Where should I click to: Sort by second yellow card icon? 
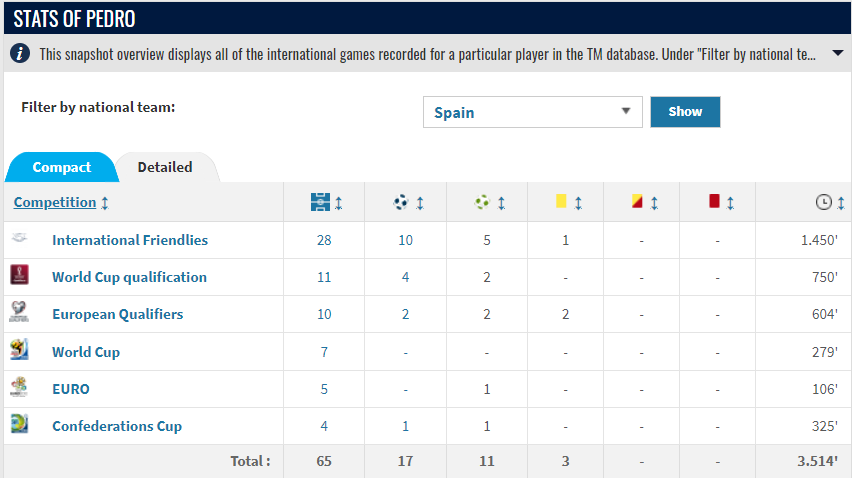click(x=637, y=203)
